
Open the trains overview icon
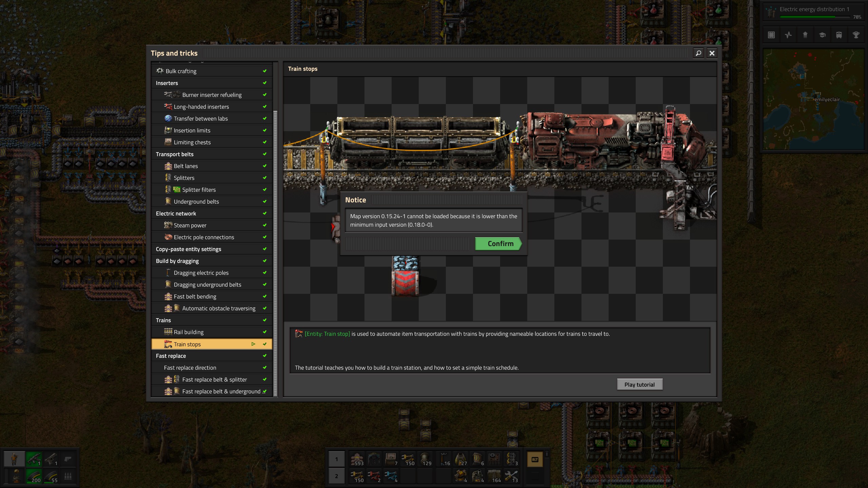tap(839, 35)
